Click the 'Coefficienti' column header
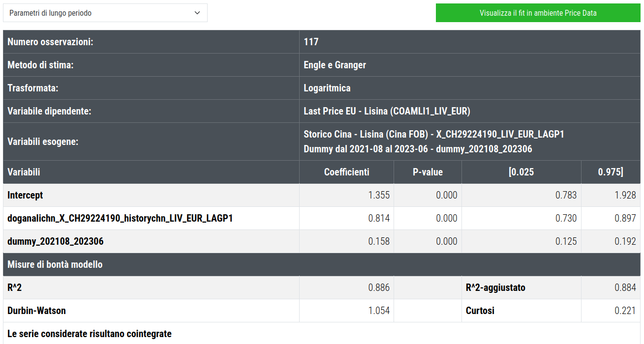This screenshot has height=344, width=644. coord(346,172)
